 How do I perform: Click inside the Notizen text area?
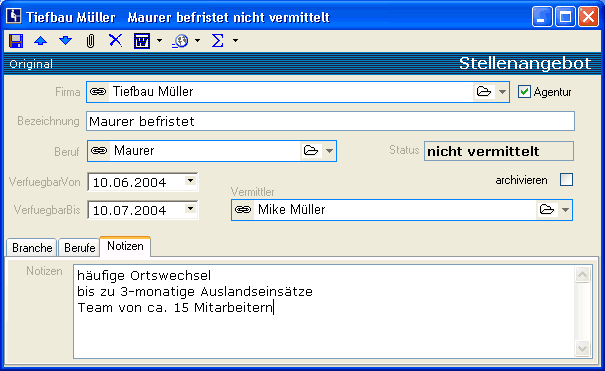(324, 312)
